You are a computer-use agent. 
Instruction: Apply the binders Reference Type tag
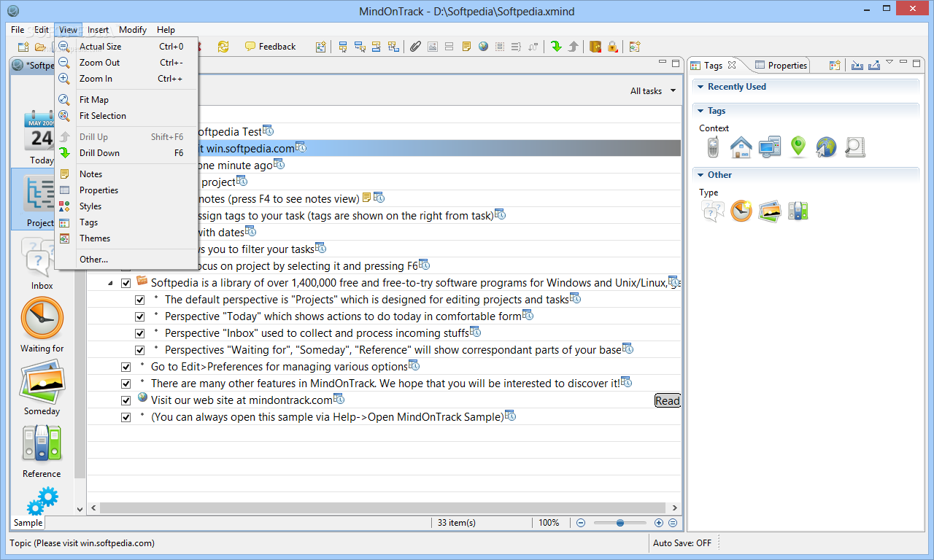coord(798,211)
